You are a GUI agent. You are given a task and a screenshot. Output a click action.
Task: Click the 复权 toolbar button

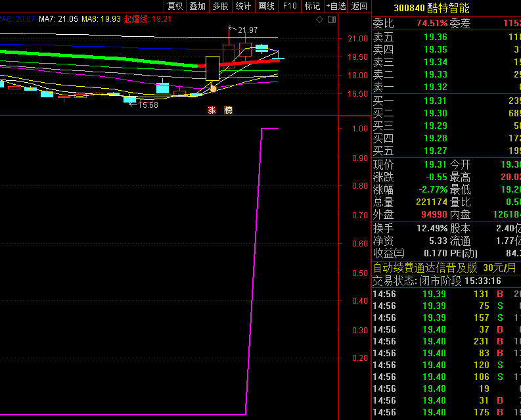(175, 6)
